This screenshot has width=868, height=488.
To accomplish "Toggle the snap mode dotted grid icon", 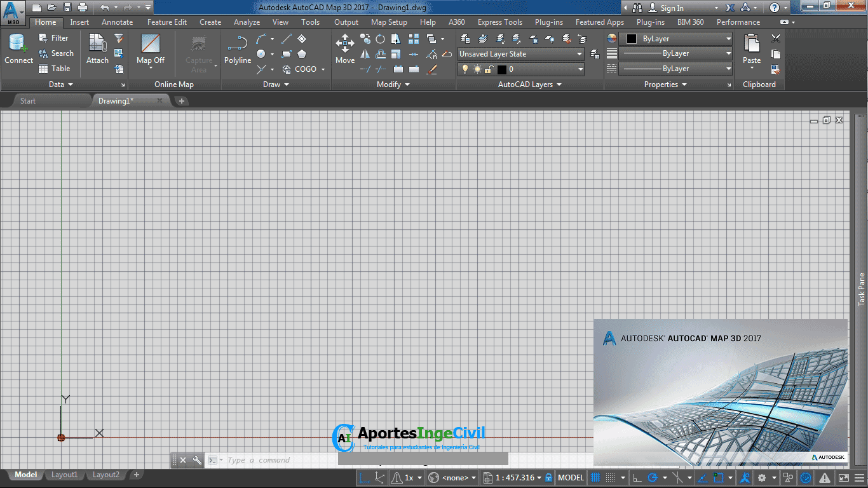I will [x=611, y=478].
